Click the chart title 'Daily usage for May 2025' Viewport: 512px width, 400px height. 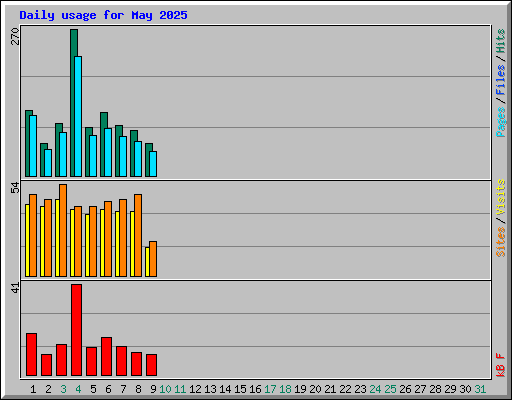[x=103, y=15]
